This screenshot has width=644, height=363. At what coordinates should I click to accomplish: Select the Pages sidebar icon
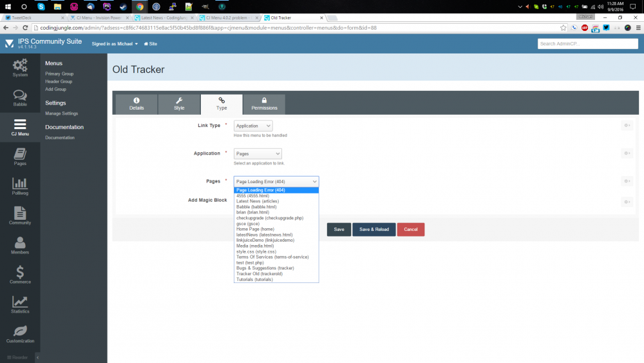point(20,156)
